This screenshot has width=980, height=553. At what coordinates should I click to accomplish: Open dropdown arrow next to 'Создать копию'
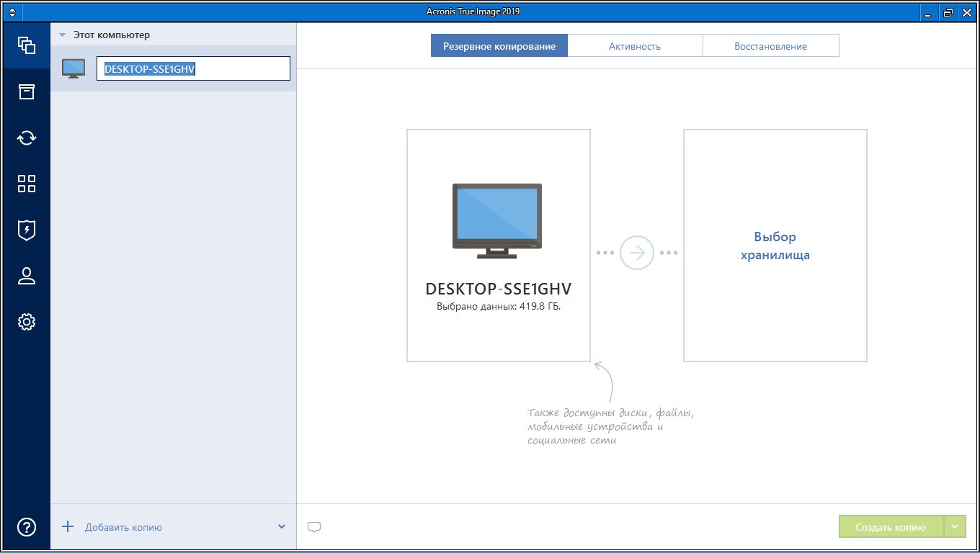(x=954, y=526)
